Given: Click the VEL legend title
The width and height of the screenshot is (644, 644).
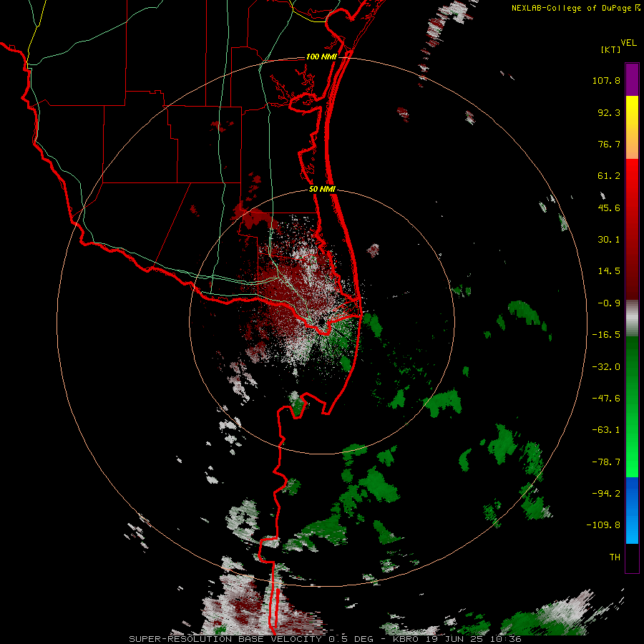Looking at the screenshot, I should pos(628,43).
